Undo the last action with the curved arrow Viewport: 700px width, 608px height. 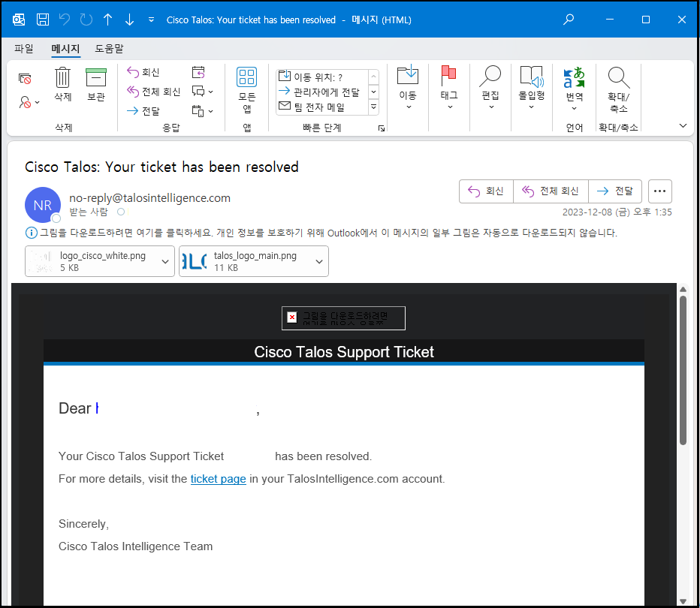pos(65,20)
